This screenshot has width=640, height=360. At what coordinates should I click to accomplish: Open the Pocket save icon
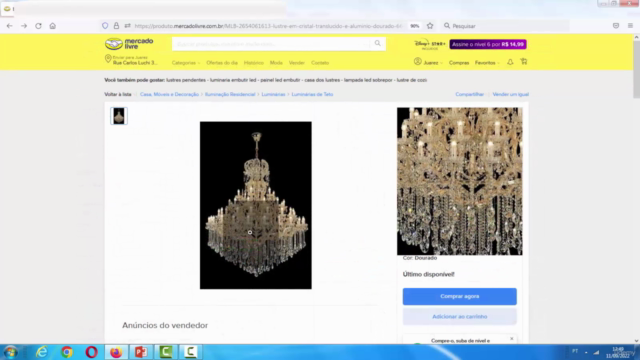click(616, 26)
